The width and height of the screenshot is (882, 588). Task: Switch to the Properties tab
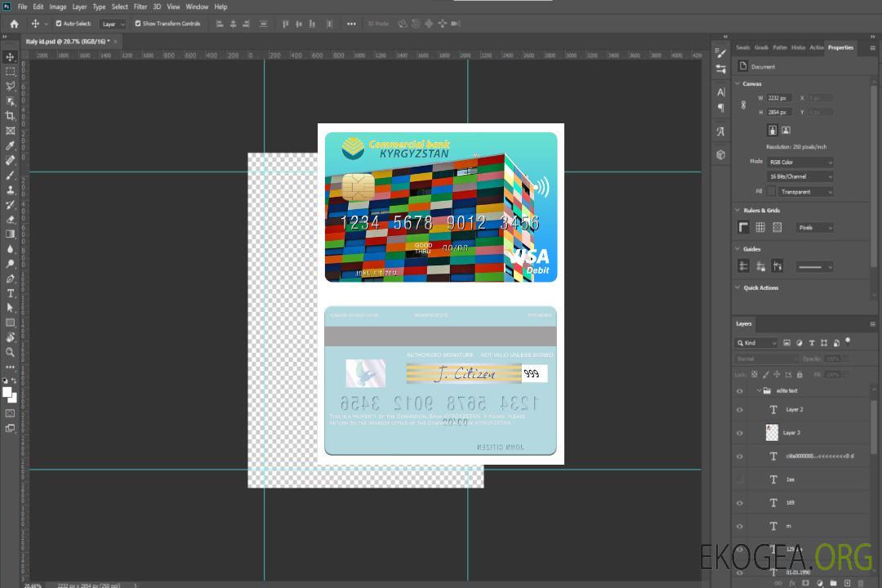click(x=840, y=48)
